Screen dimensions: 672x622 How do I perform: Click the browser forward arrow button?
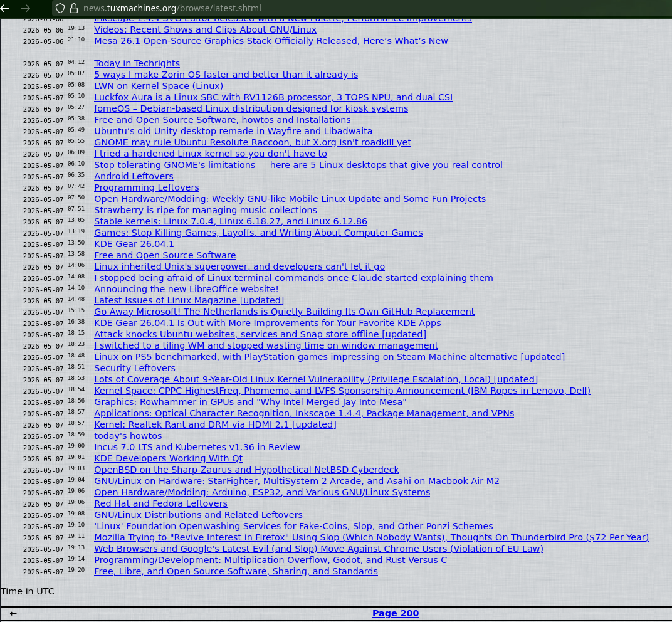(26, 8)
